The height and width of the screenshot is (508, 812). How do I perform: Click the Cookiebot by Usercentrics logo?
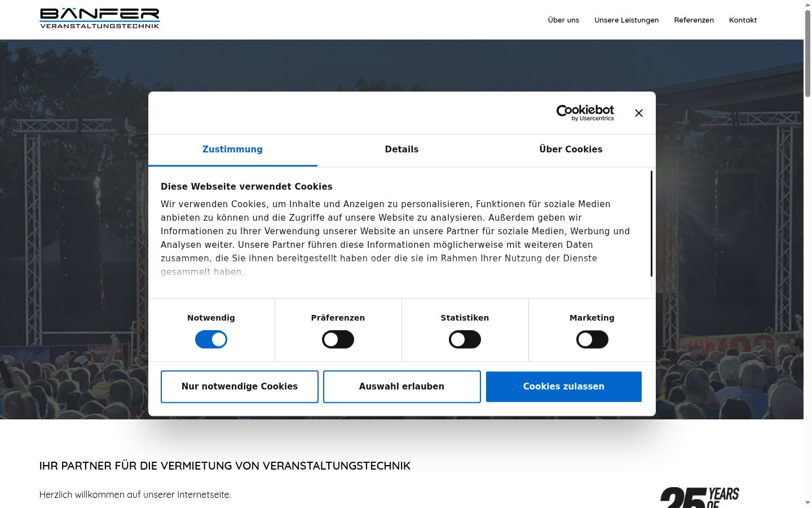click(585, 112)
